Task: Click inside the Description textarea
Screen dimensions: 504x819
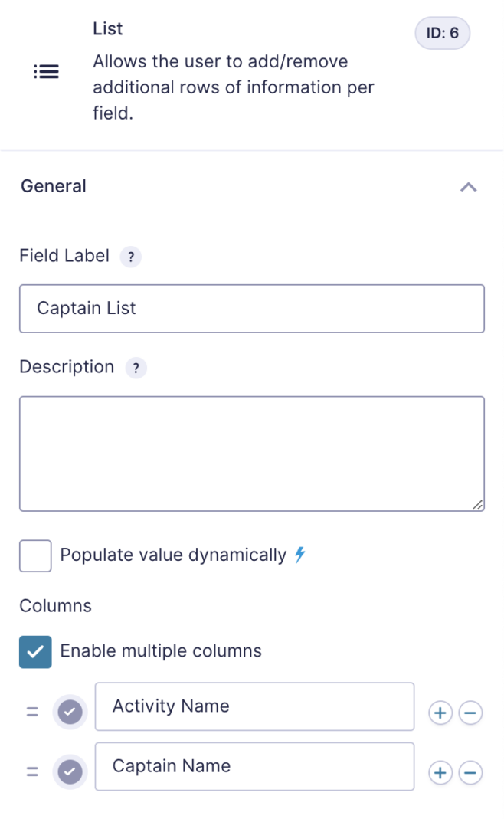Action: click(252, 454)
